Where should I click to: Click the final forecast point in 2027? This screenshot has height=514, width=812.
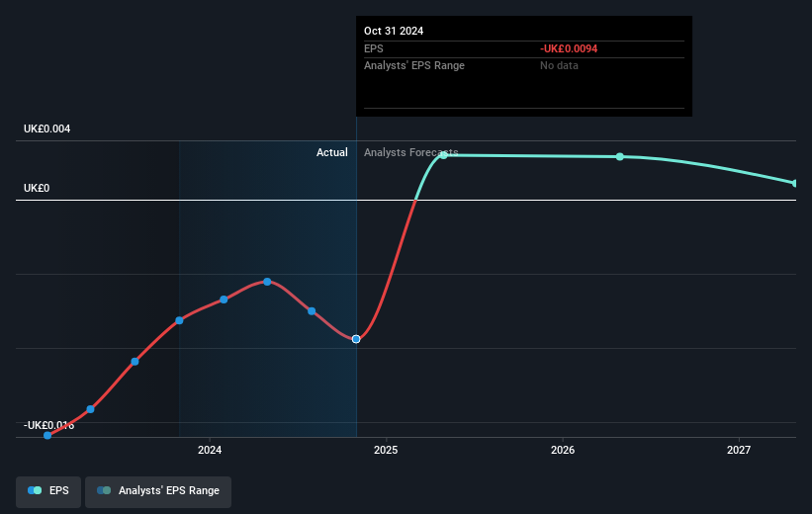(795, 183)
